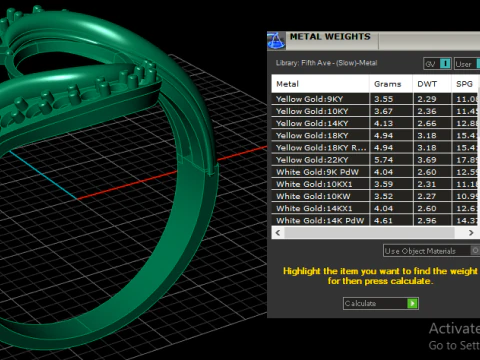Sort by the Grams column header
This screenshot has width=480, height=360.
pos(391,84)
